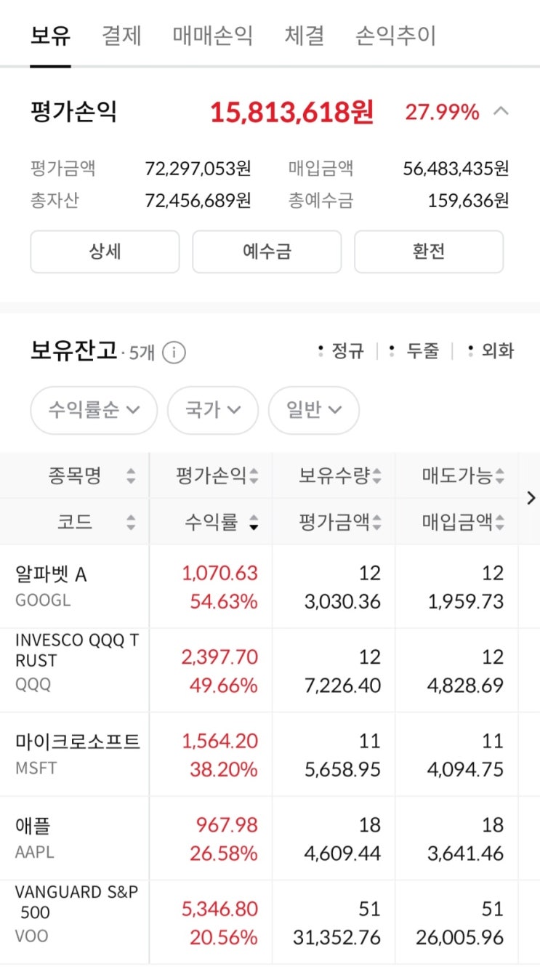Sort by 종목명 column sort icon
This screenshot has width=540, height=980.
click(131, 476)
